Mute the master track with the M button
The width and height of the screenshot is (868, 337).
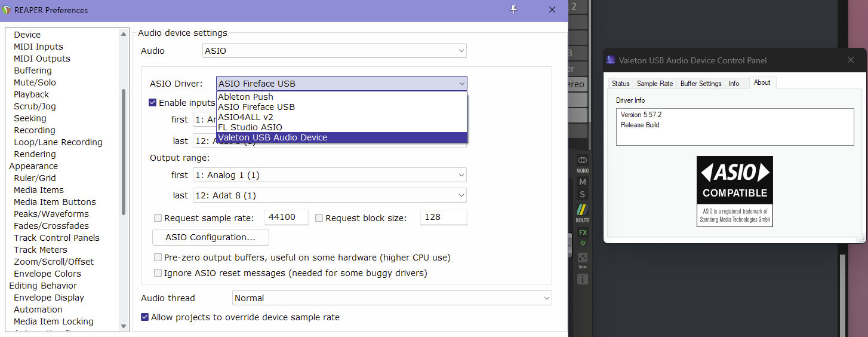(x=583, y=182)
